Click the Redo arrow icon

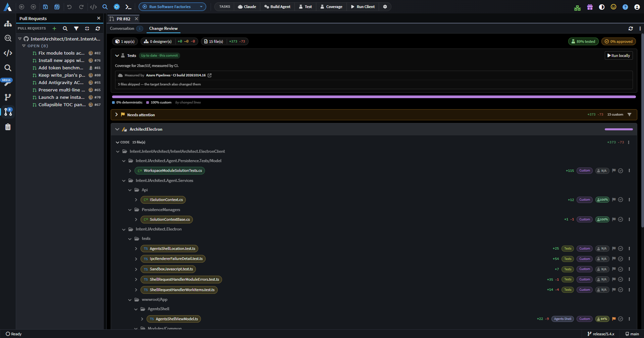[81, 7]
